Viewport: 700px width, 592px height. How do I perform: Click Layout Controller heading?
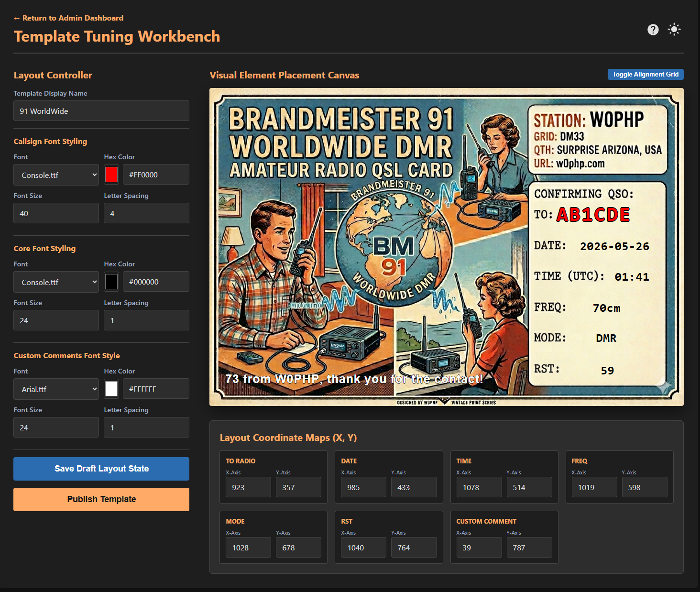pyautogui.click(x=53, y=75)
